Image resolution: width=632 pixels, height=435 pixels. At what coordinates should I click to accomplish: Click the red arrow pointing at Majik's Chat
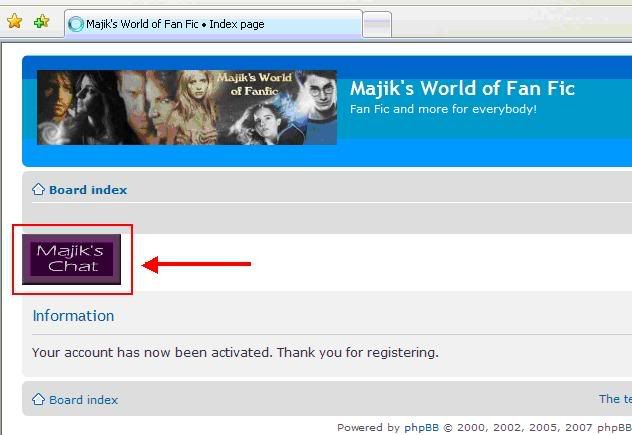click(x=197, y=264)
